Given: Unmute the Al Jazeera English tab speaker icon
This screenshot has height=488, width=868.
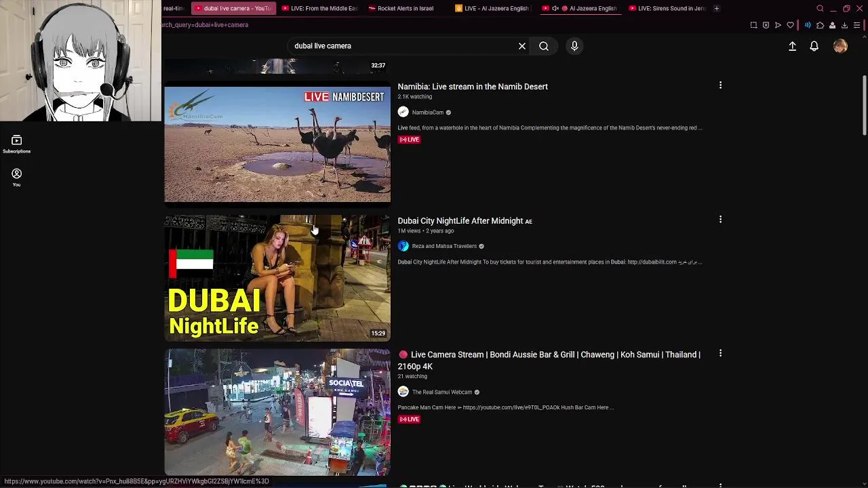Looking at the screenshot, I should click(555, 8).
